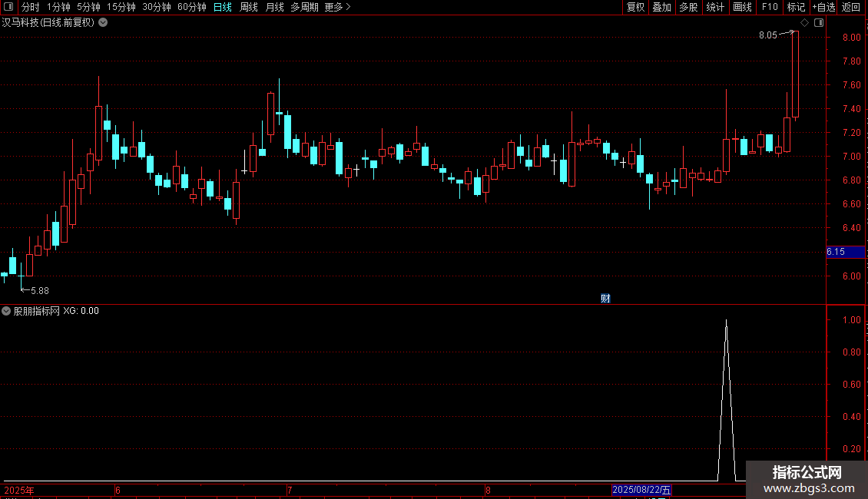This screenshot has height=499, width=868.
Task: Expand the 更多 periods menu
Action: point(337,7)
